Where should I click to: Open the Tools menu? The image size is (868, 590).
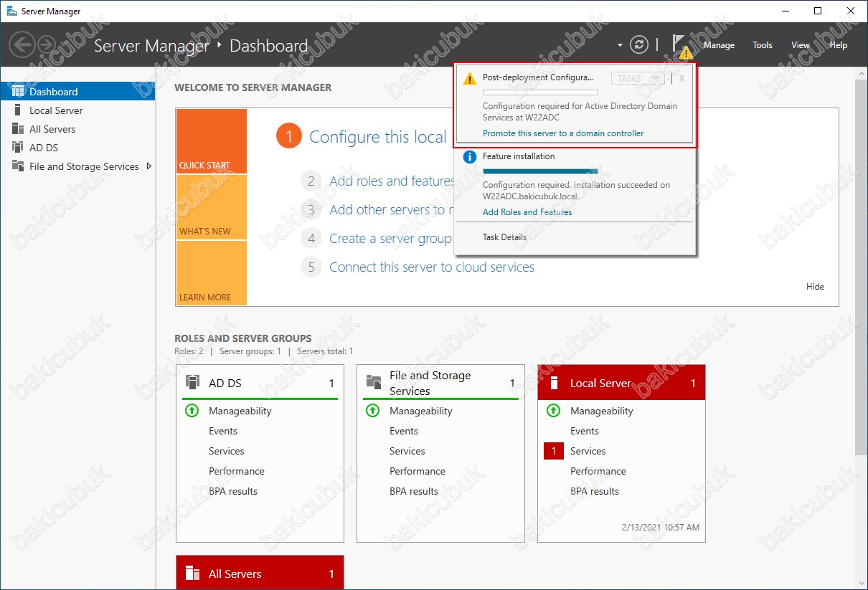763,45
